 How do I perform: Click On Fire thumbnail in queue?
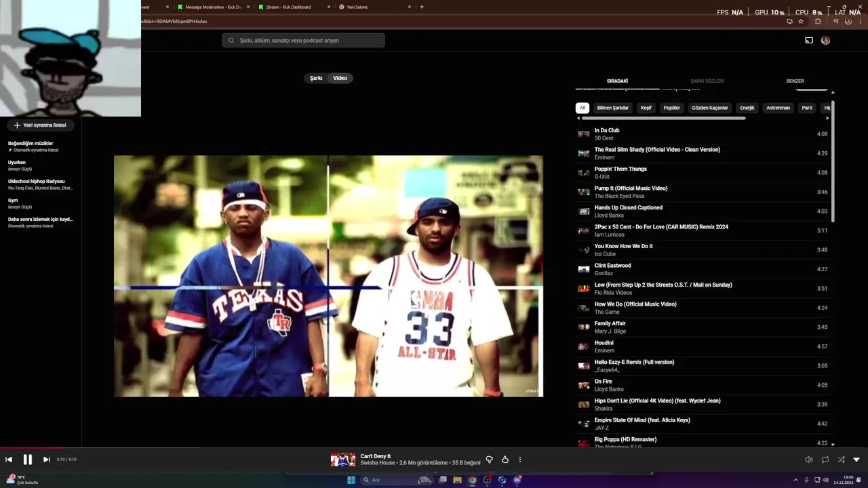coord(583,385)
